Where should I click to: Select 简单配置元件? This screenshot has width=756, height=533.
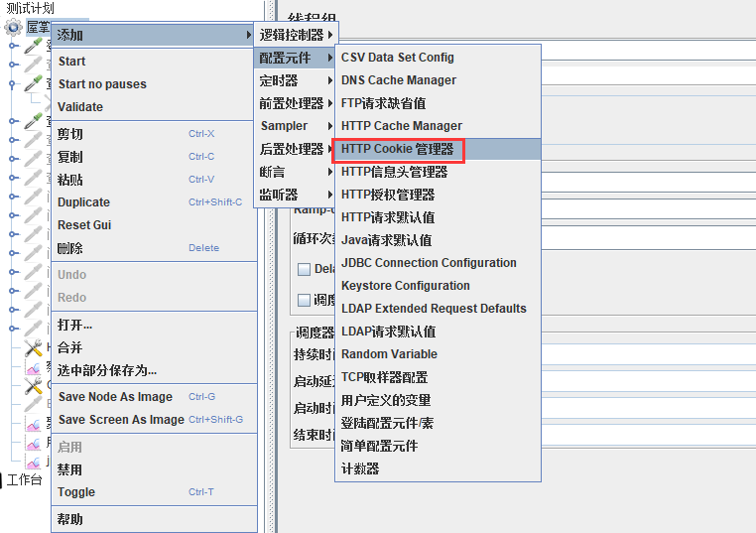point(438,446)
